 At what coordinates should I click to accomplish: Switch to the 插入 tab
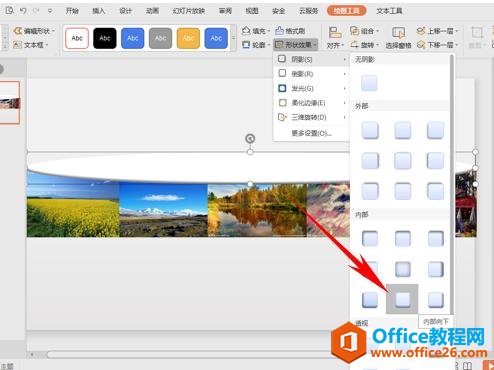[98, 11]
